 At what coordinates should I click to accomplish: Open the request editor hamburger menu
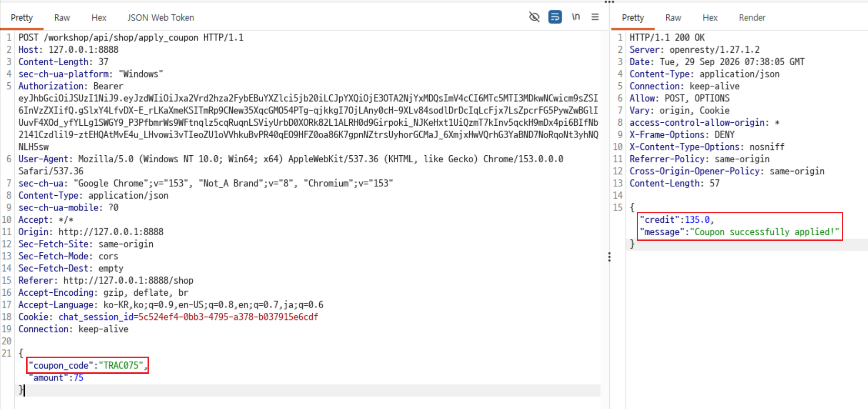click(595, 17)
